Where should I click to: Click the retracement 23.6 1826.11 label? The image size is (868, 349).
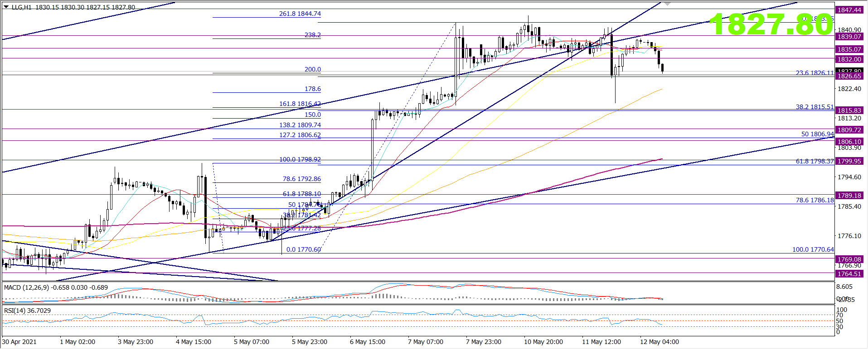(x=815, y=73)
